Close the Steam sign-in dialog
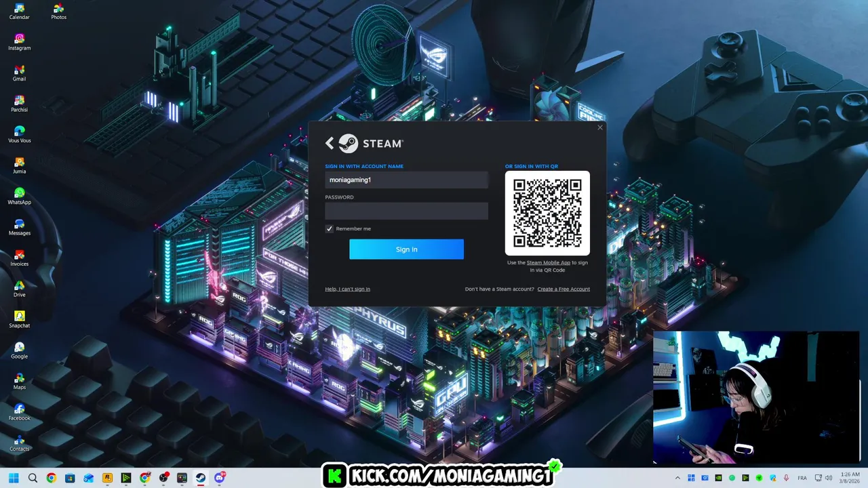 (x=599, y=127)
